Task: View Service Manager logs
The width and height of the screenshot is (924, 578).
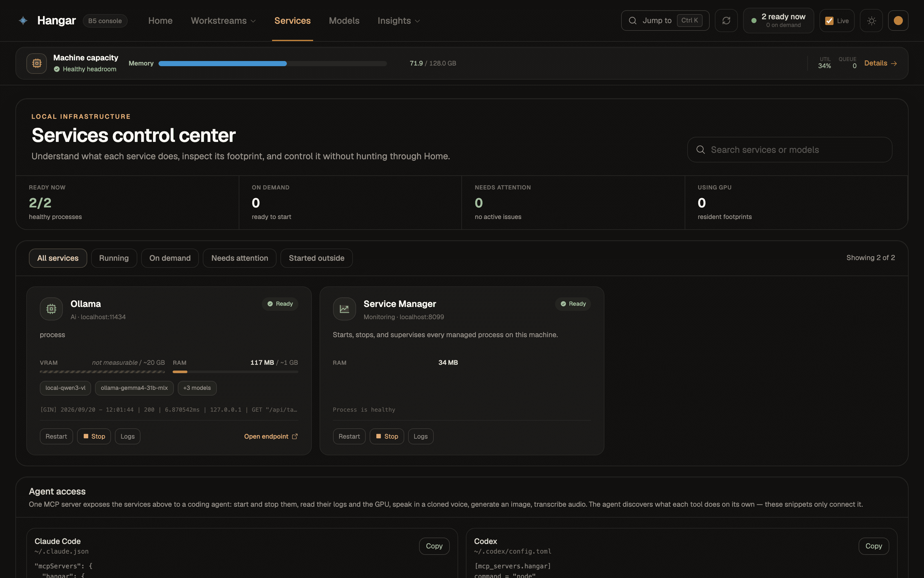Action: click(x=420, y=436)
